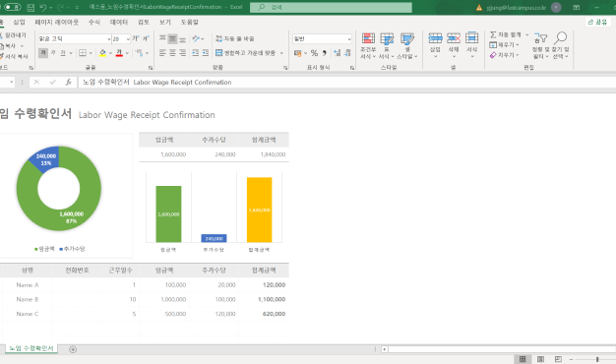Viewport: 616px width, 364px height.
Task: Select Middle Align icon
Action: click(x=172, y=38)
